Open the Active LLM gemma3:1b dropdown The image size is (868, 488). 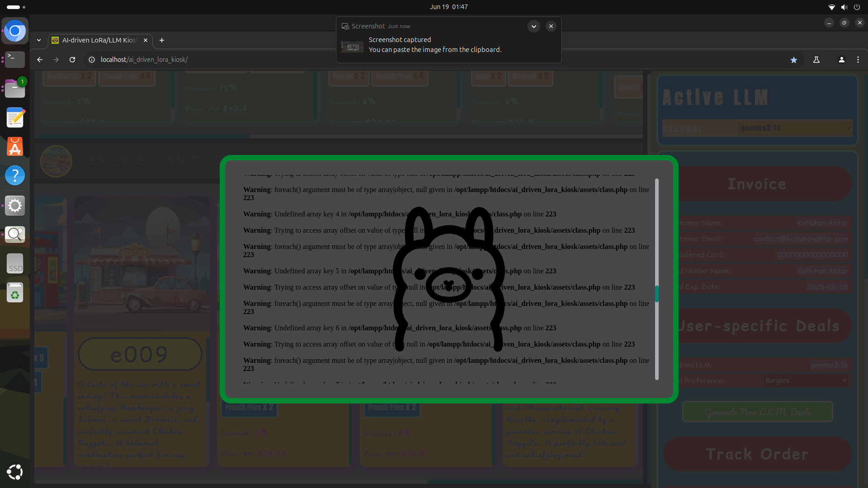tap(796, 128)
